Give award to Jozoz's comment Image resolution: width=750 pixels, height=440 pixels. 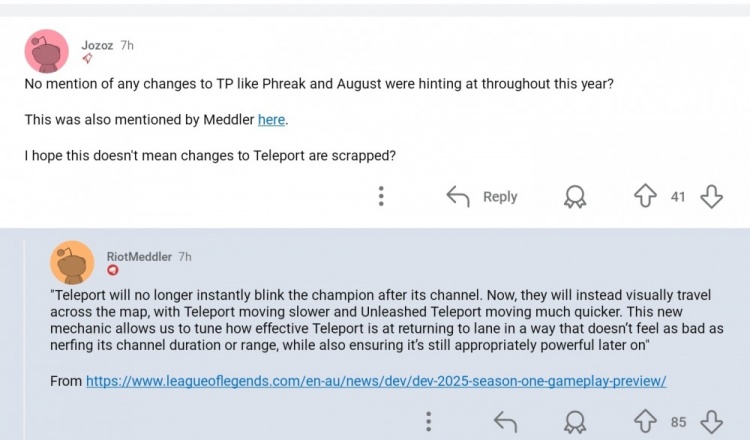(x=575, y=197)
